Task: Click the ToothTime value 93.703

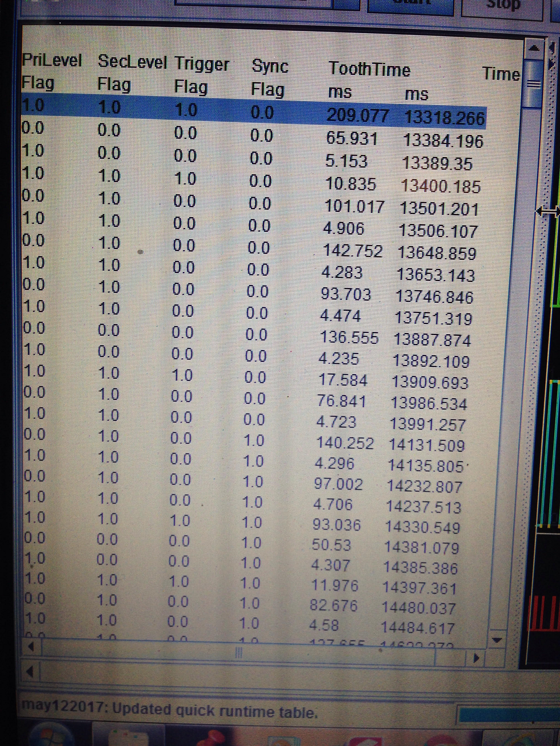Action: (346, 294)
